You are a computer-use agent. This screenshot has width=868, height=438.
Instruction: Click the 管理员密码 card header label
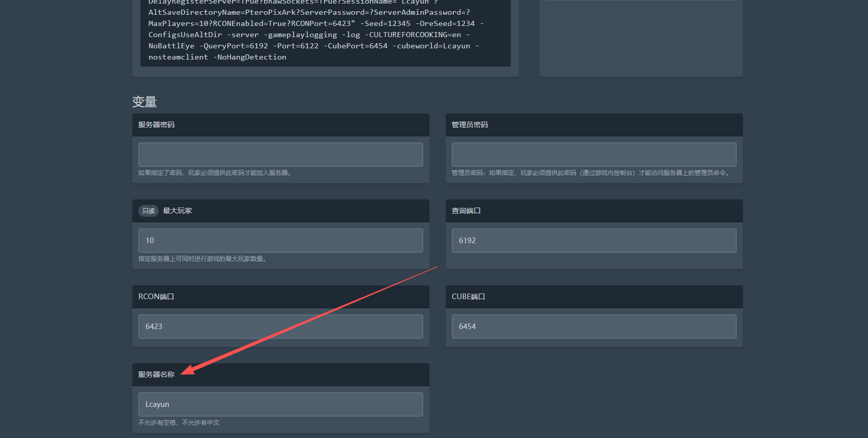470,125
